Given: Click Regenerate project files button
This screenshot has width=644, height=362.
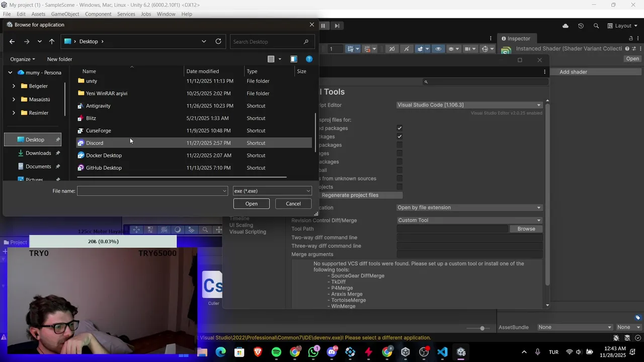Looking at the screenshot, I should pyautogui.click(x=350, y=195).
